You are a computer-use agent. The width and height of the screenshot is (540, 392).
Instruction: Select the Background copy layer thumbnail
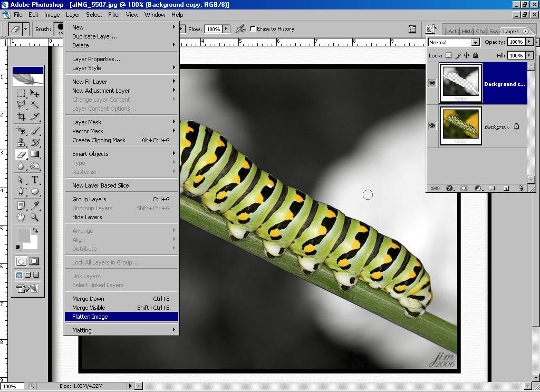[461, 83]
